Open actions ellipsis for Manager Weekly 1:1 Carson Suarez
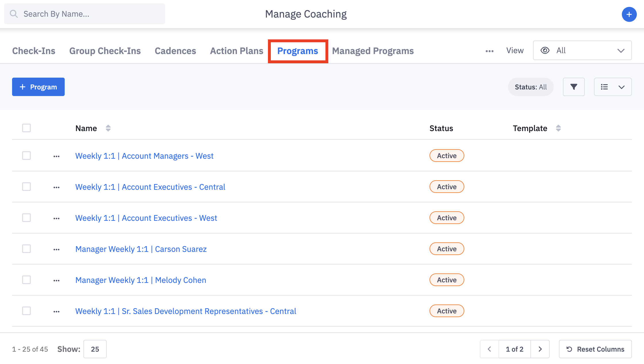644x364 pixels. tap(56, 249)
